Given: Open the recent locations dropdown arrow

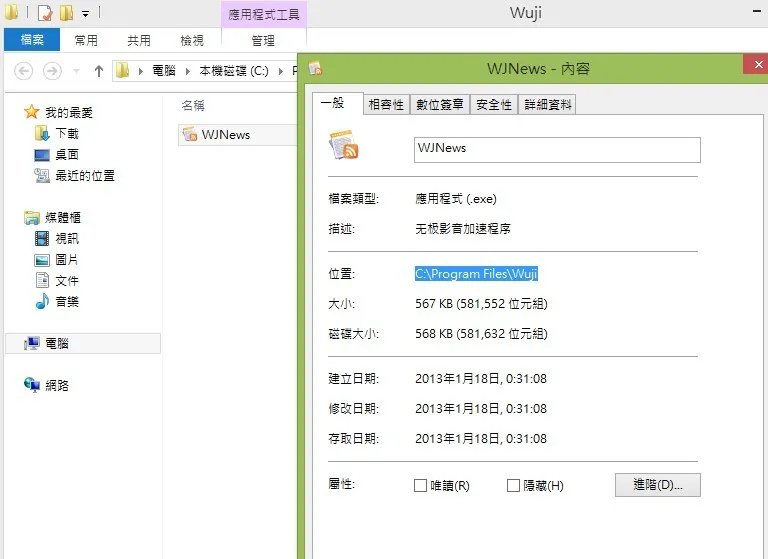Looking at the screenshot, I should click(76, 71).
